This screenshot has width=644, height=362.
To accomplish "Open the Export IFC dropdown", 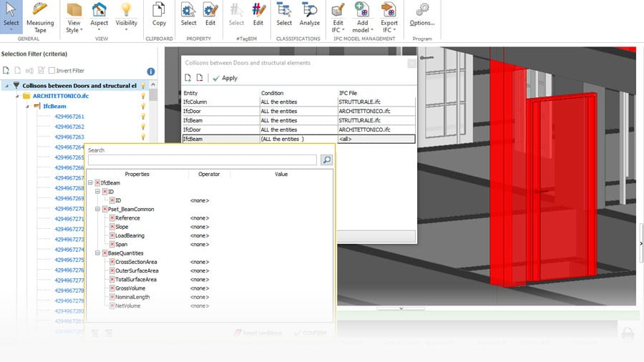I will pos(389,17).
